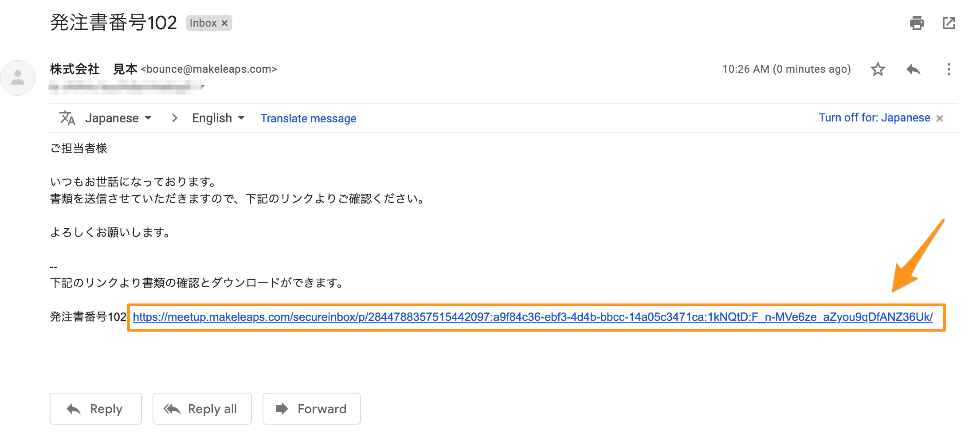This screenshot has width=980, height=445.
Task: Open more message options menu
Action: [x=949, y=69]
